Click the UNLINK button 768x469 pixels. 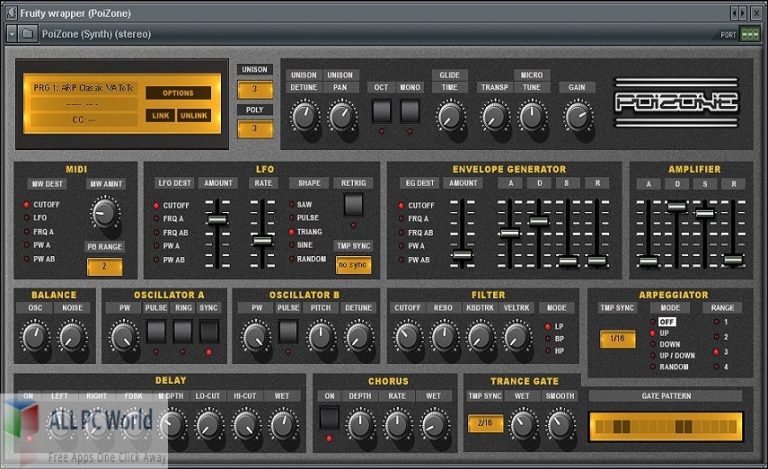pos(193,116)
